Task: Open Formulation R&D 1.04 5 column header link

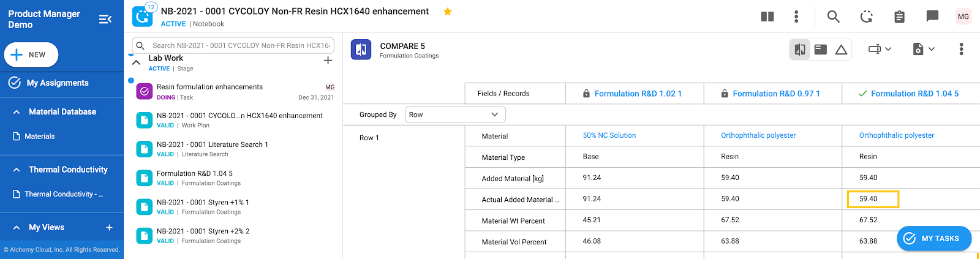Action: [x=914, y=94]
